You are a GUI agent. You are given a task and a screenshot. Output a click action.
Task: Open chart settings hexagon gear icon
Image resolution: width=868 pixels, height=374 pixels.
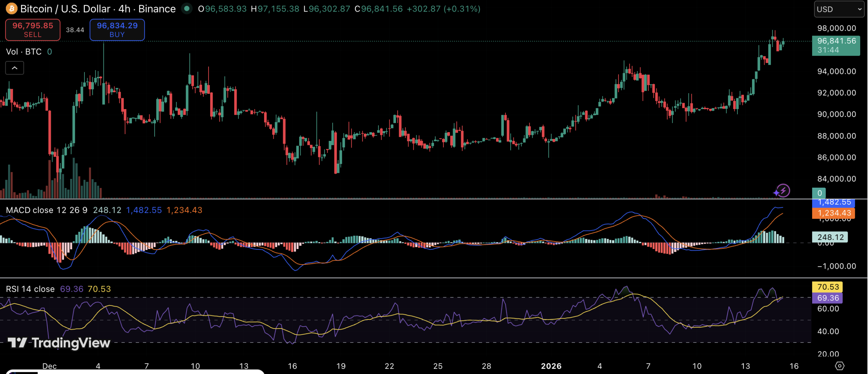(x=840, y=366)
